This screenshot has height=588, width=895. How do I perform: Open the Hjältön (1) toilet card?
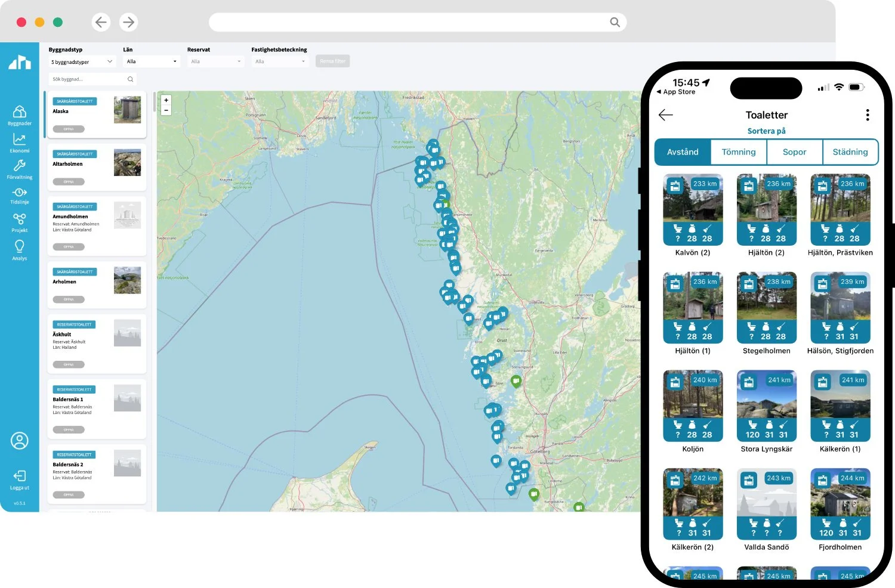point(693,314)
